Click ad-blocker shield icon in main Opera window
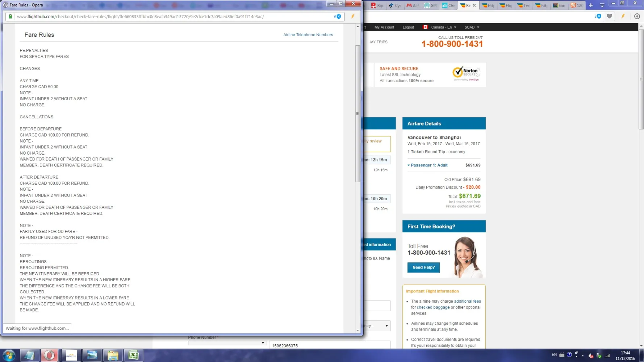644x362 pixels. coord(598,16)
